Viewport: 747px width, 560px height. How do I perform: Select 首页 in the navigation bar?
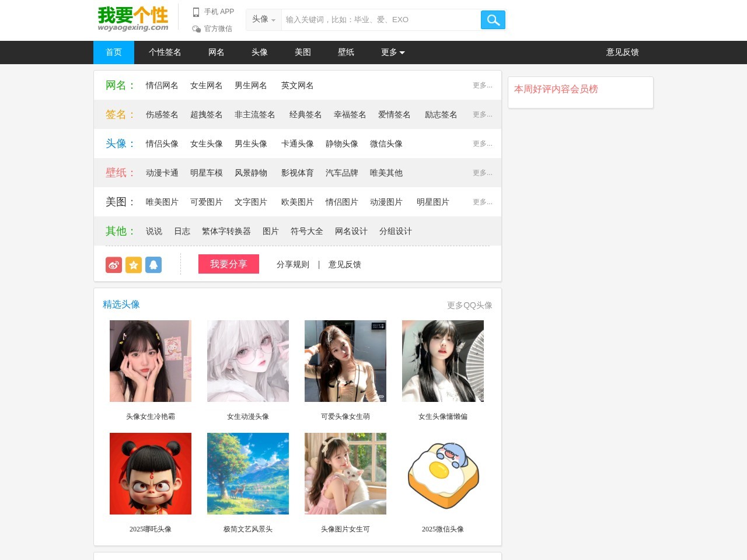coord(113,52)
